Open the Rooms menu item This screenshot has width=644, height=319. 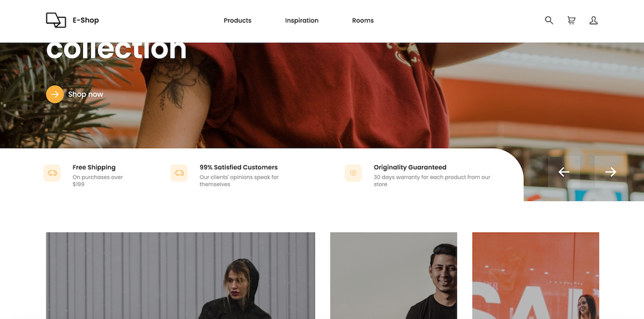363,21
